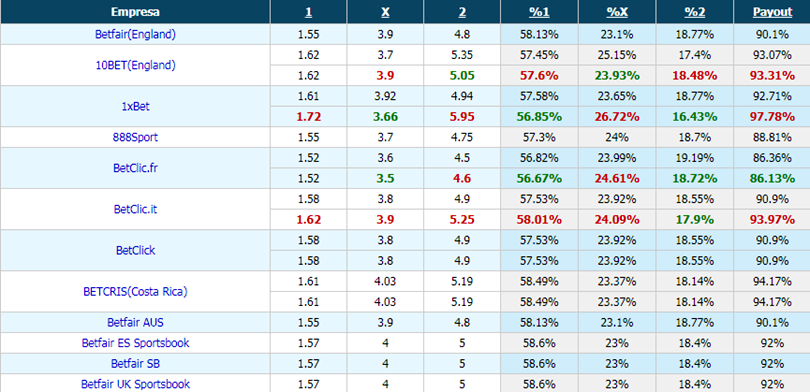Screen dimensions: 810x392
Task: Sort by column 1 header
Action: click(308, 12)
